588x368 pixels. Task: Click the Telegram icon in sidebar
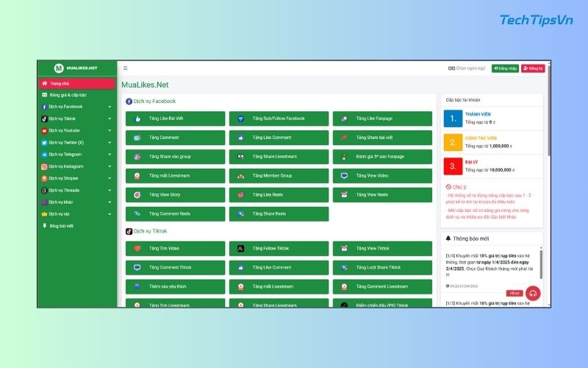(x=44, y=155)
